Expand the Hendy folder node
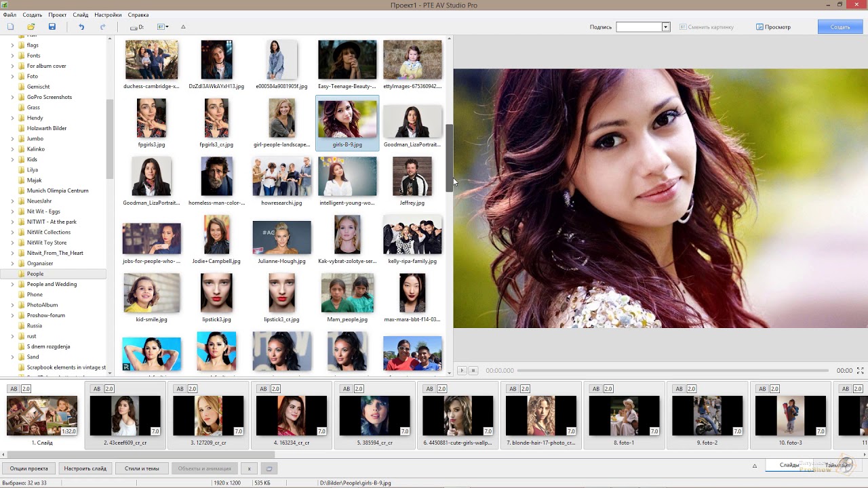This screenshot has width=868, height=488. coord(12,118)
